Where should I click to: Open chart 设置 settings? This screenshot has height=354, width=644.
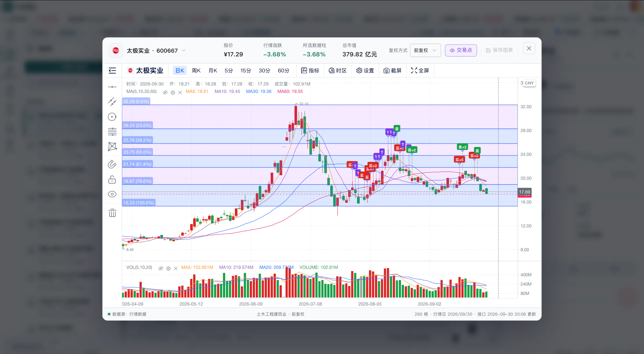(x=365, y=71)
